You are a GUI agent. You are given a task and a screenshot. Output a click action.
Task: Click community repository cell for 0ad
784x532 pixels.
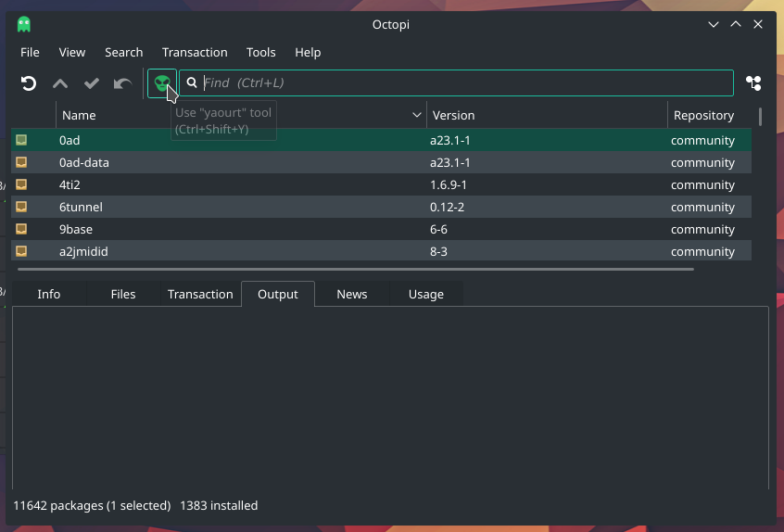pos(702,141)
